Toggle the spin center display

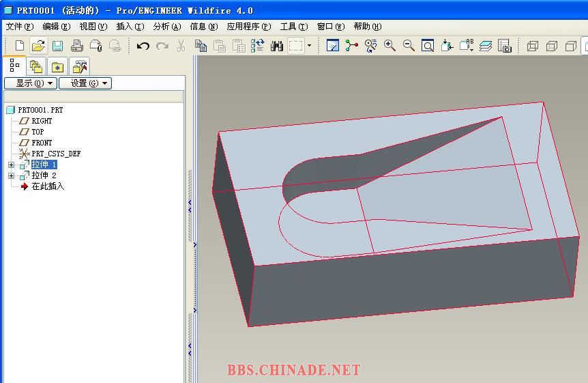pos(351,46)
